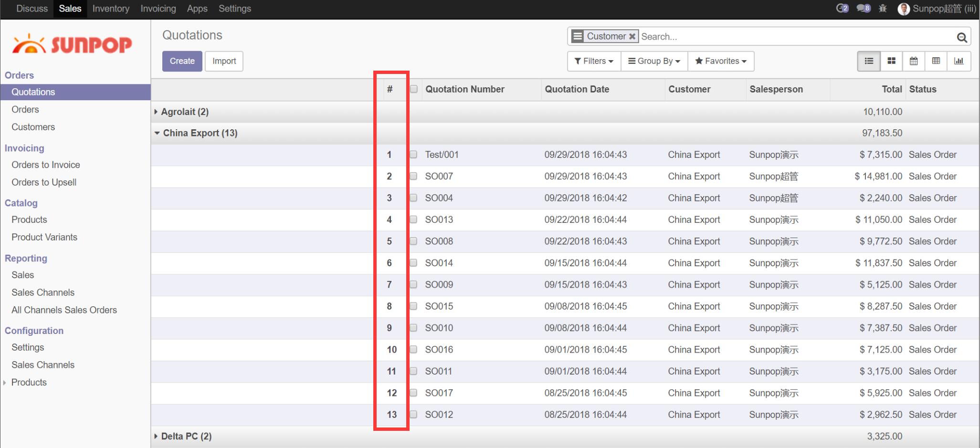
Task: Open graph chart view
Action: click(x=959, y=61)
